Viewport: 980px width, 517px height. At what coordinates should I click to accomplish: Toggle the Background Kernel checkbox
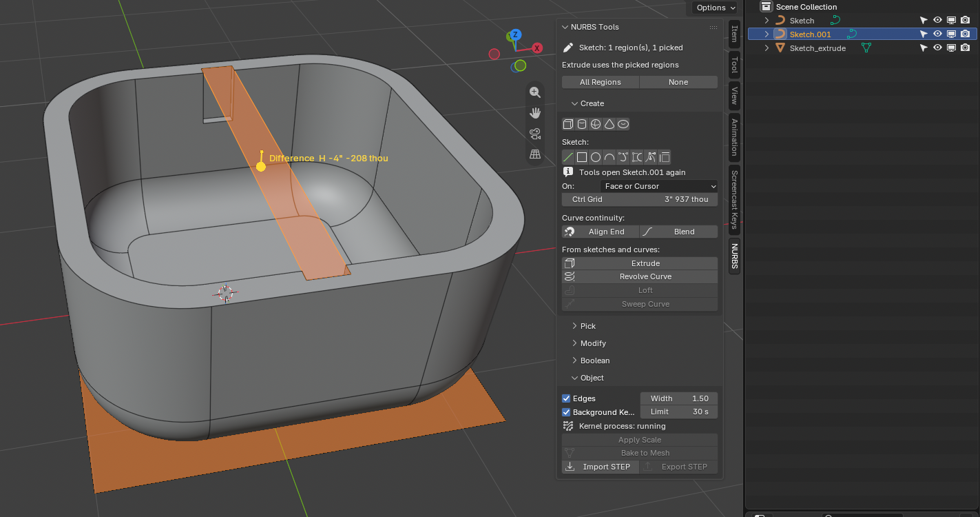[566, 412]
